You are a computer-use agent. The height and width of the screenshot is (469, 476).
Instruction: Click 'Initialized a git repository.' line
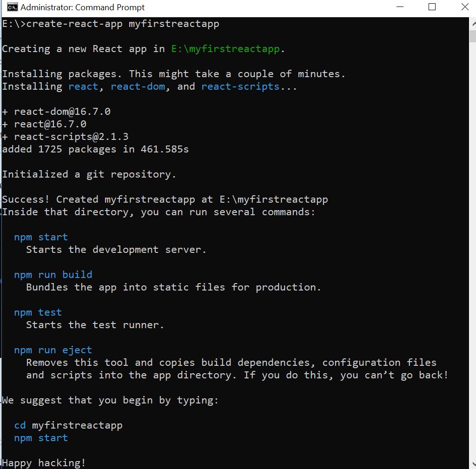pos(89,175)
